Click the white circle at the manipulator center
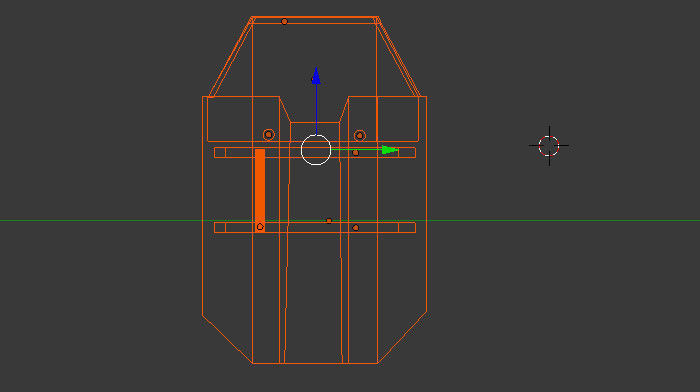The width and height of the screenshot is (700, 392). point(316,150)
